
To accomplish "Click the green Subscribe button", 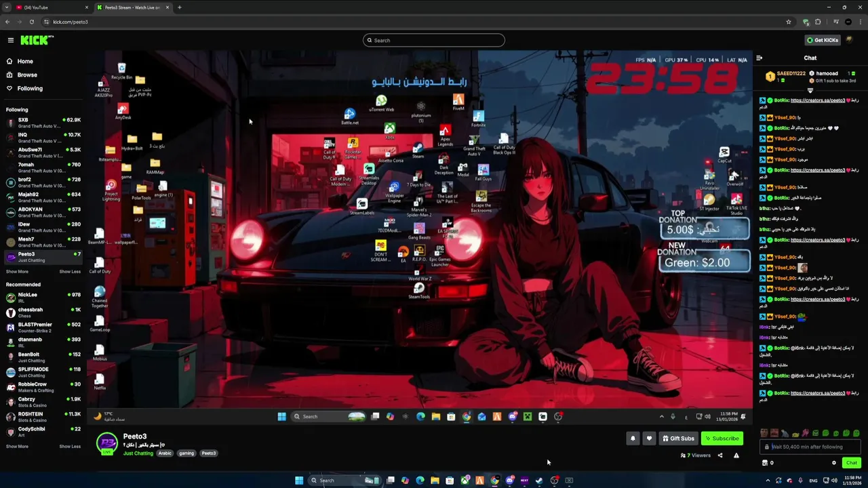I will pyautogui.click(x=722, y=439).
